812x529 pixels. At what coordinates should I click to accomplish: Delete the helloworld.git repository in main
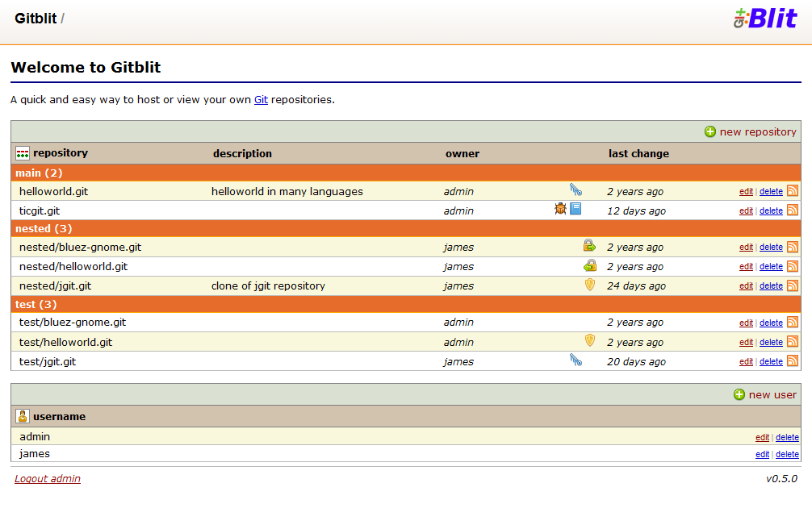pyautogui.click(x=771, y=191)
